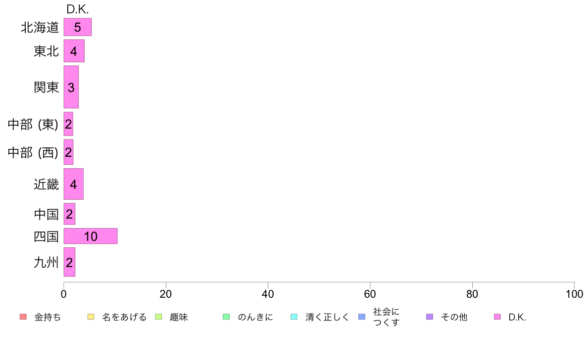Click the red 金持ち legend swatch

coord(23,317)
